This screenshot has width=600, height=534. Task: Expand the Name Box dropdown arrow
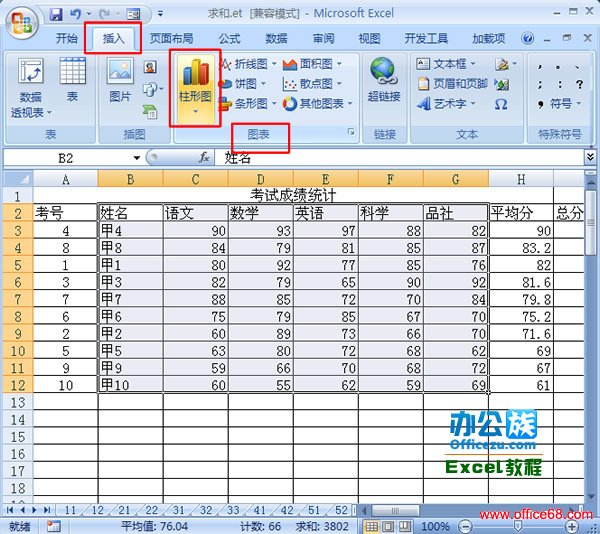[137, 158]
